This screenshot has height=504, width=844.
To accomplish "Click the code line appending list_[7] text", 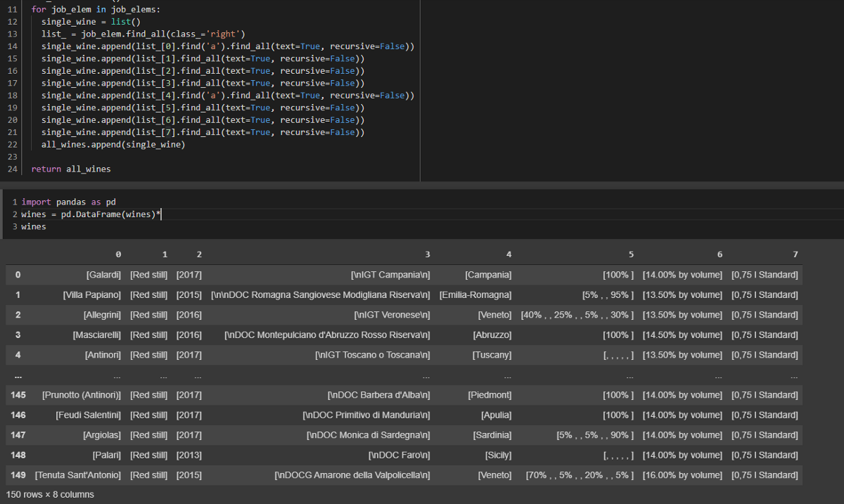I will [x=203, y=132].
